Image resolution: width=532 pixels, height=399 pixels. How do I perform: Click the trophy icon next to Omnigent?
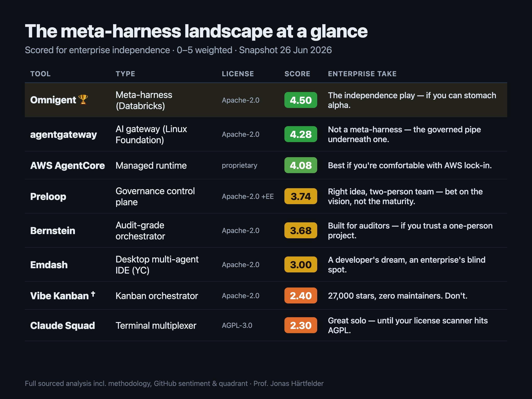click(x=83, y=100)
